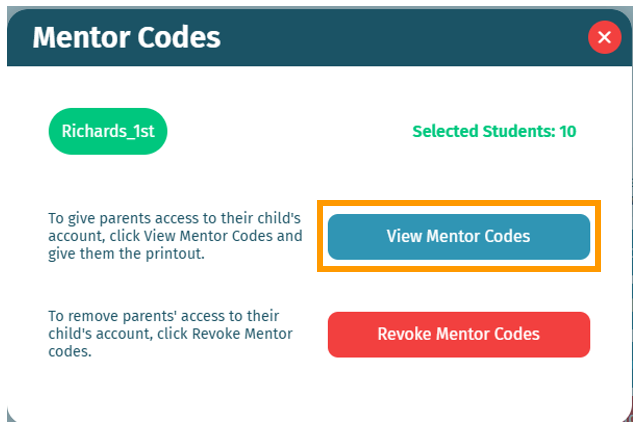This screenshot has width=634, height=428.
Task: Click 'View Mentor Codes' phrase within the paragraph
Action: (x=208, y=236)
